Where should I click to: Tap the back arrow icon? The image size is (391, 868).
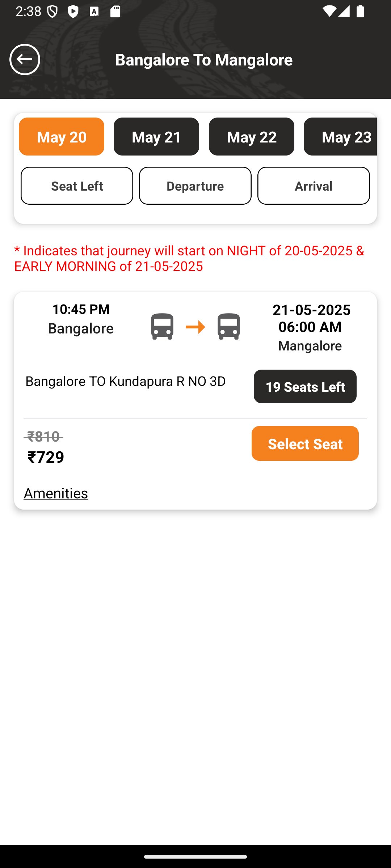click(x=25, y=59)
